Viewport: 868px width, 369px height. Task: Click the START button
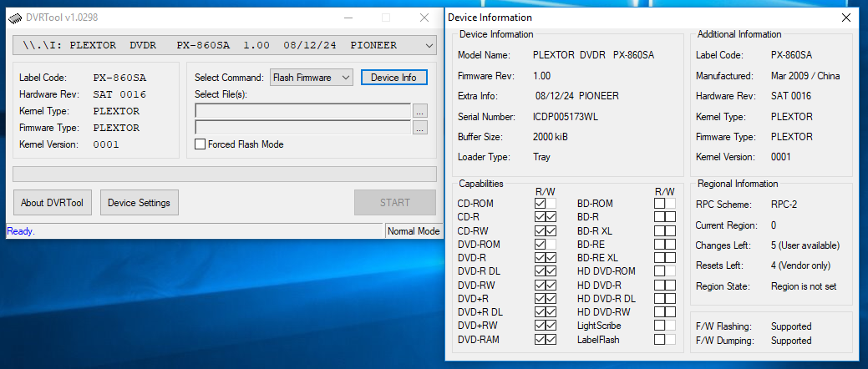(394, 203)
